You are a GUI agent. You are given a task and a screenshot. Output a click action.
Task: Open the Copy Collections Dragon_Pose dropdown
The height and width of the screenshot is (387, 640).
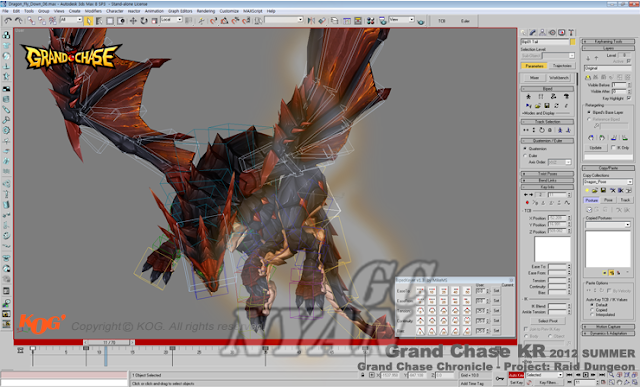608,182
